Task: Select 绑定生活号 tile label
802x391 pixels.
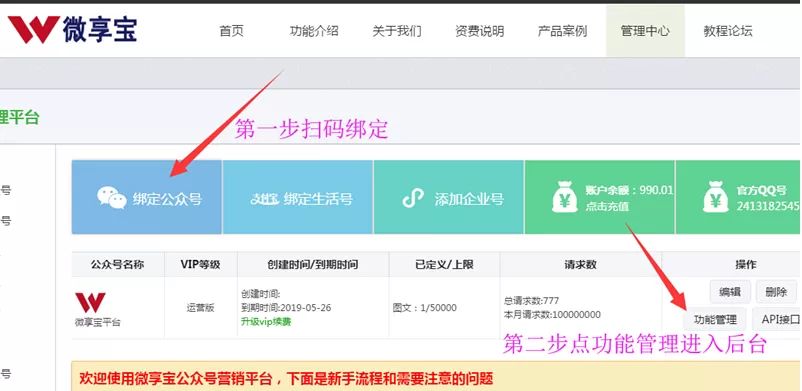Action: pyautogui.click(x=318, y=199)
